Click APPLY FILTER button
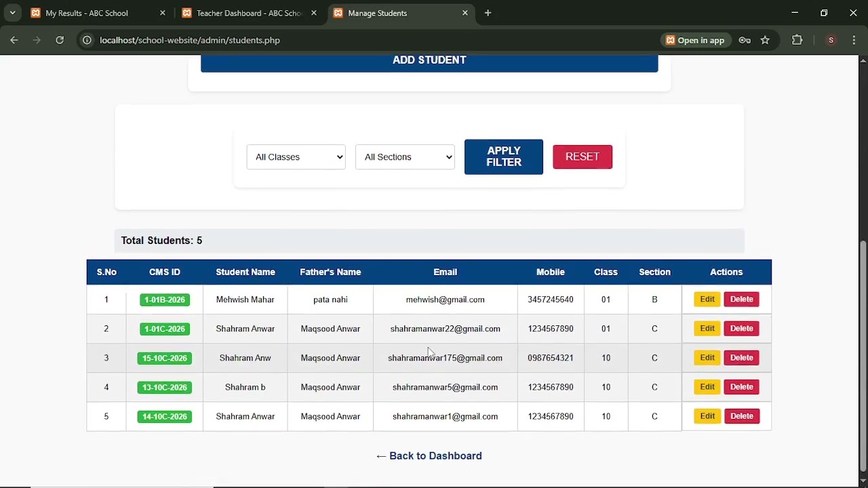 (x=504, y=157)
